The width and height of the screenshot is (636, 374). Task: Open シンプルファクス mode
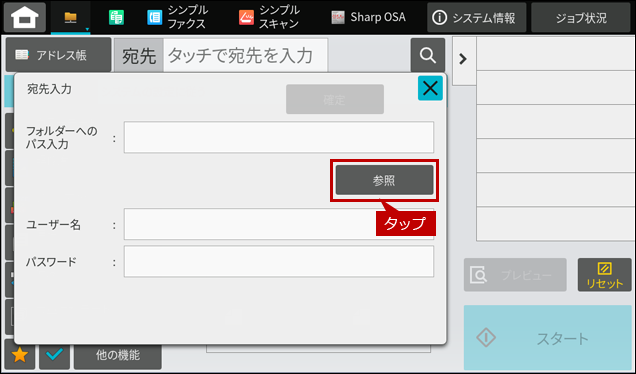(x=177, y=17)
